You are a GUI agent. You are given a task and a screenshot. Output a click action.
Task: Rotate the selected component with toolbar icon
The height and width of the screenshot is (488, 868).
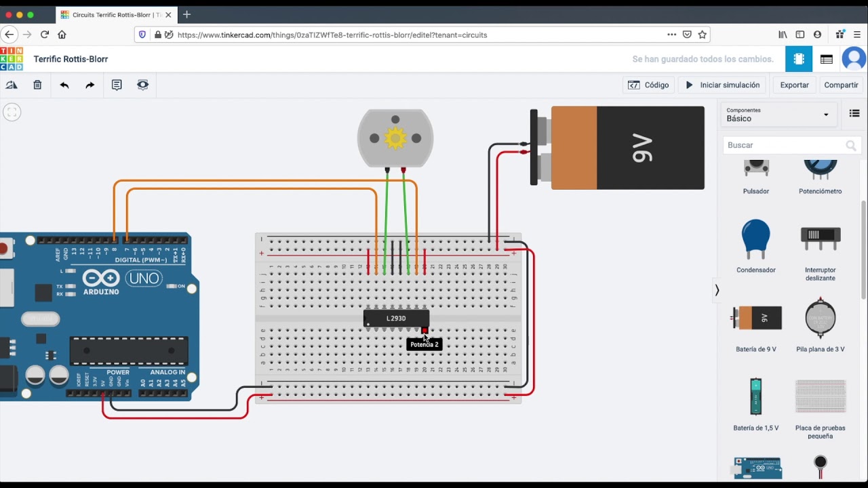(x=12, y=85)
